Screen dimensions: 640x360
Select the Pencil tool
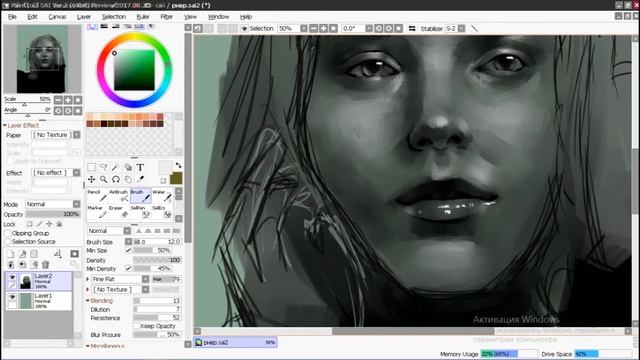pyautogui.click(x=97, y=196)
